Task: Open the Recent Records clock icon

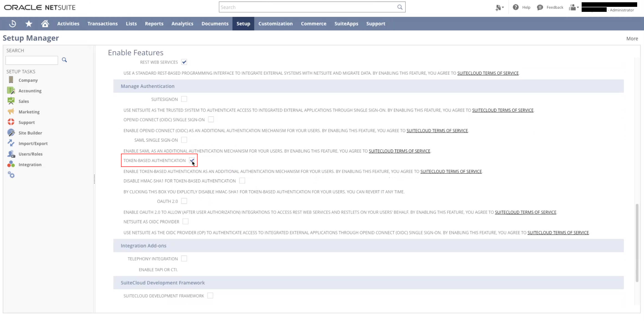Action: 13,24
